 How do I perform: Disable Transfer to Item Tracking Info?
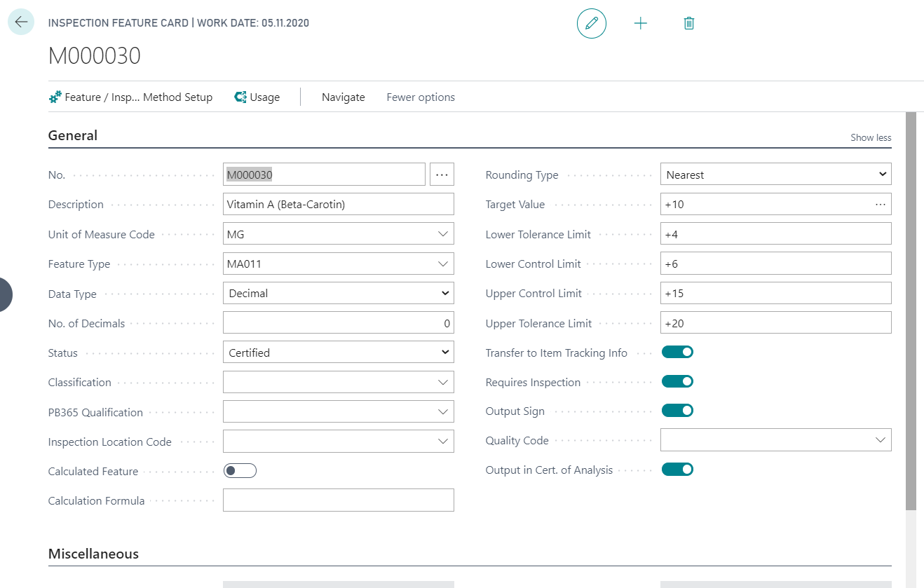pos(677,352)
